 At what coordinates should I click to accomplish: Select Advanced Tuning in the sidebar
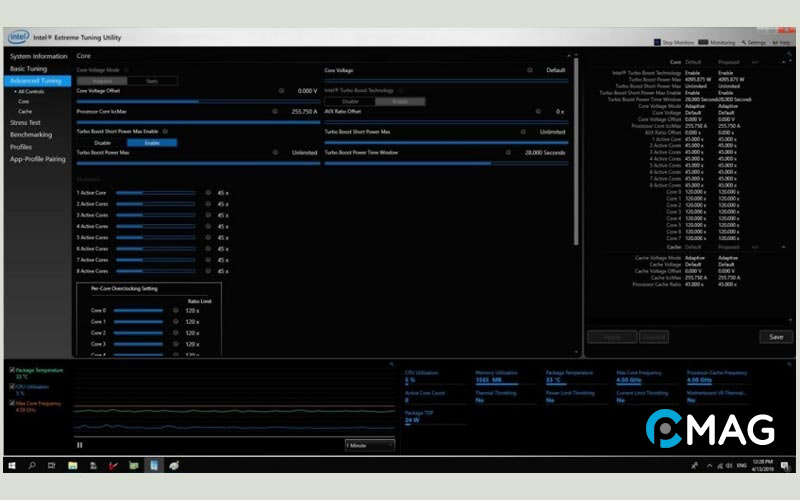(37, 81)
